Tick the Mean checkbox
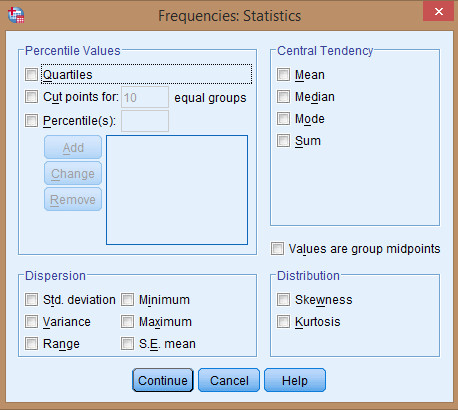The height and width of the screenshot is (410, 458). click(283, 75)
